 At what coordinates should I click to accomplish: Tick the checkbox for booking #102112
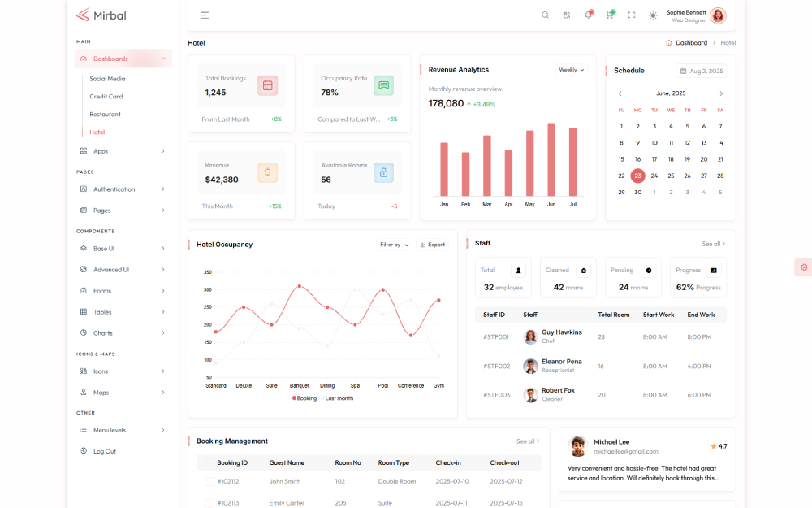click(209, 481)
